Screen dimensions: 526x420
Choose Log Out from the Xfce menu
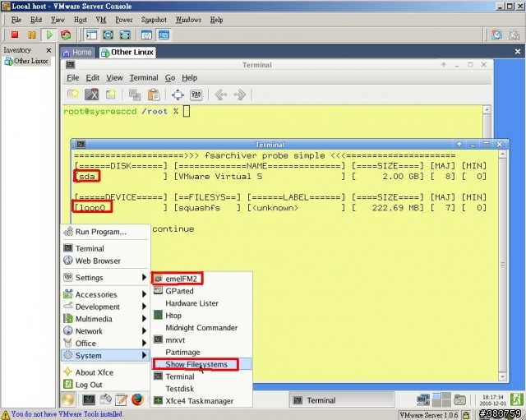[x=105, y=385]
